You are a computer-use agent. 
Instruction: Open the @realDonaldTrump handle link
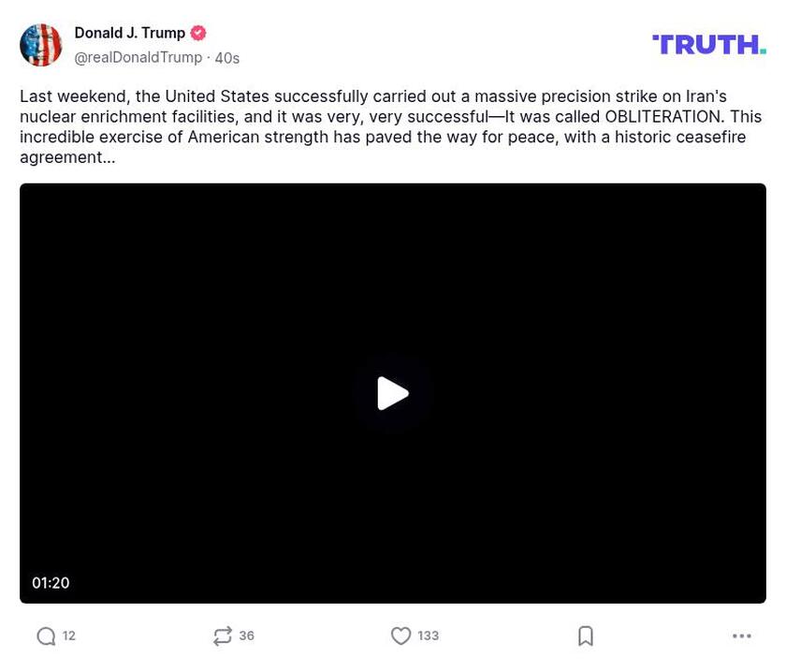point(138,56)
